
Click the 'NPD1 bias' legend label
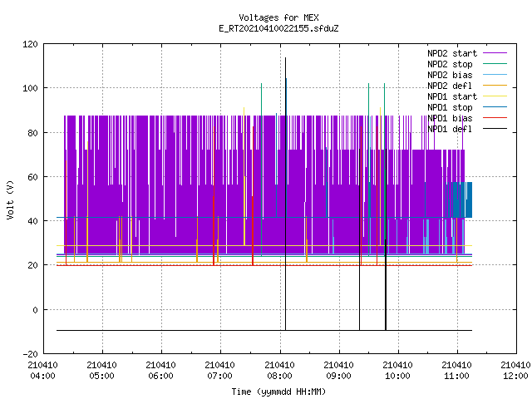pos(450,118)
